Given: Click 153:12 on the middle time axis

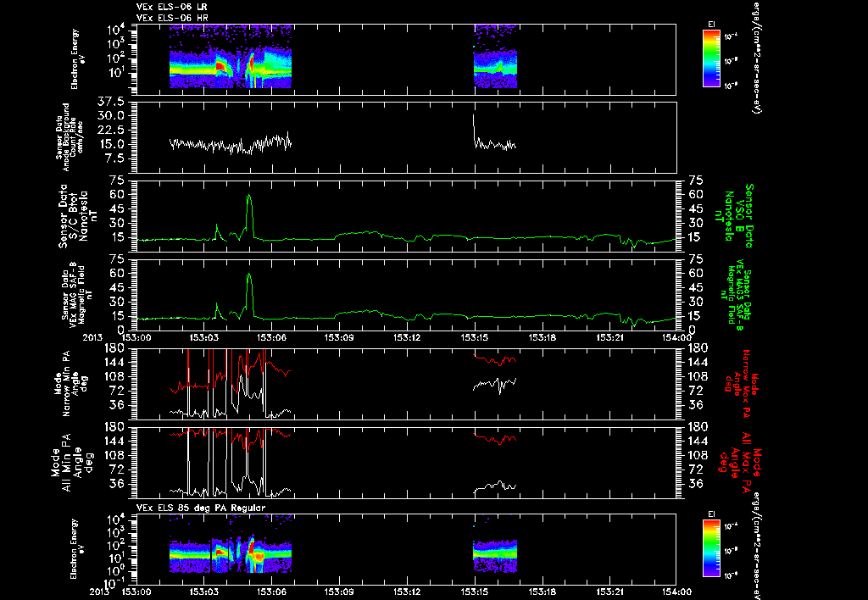Looking at the screenshot, I should pyautogui.click(x=406, y=337).
